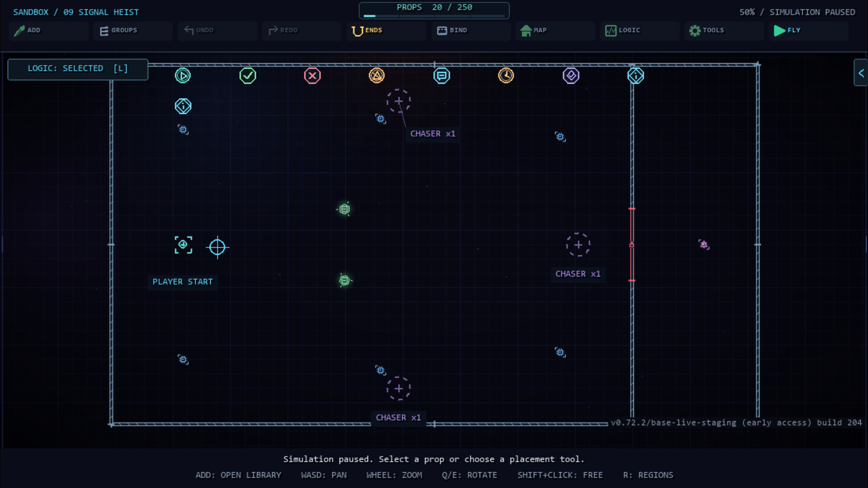Click the 50% / SIMULATION PAUSED status
The image size is (868, 488).
point(797,12)
